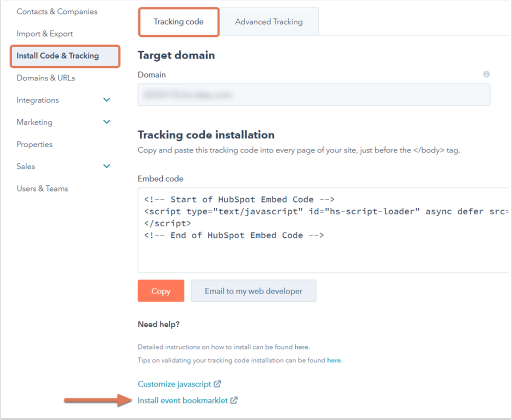Open Users & Teams settings
This screenshot has height=420, width=512.
coord(42,188)
